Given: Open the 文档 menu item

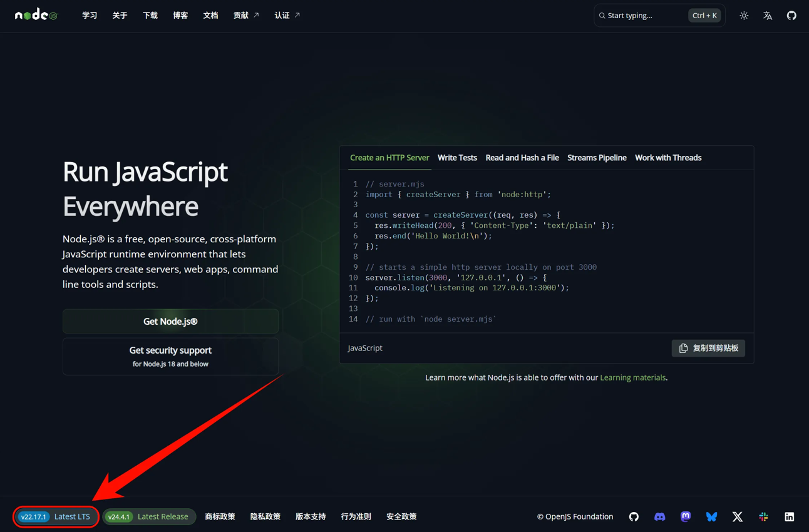Looking at the screenshot, I should pos(210,16).
